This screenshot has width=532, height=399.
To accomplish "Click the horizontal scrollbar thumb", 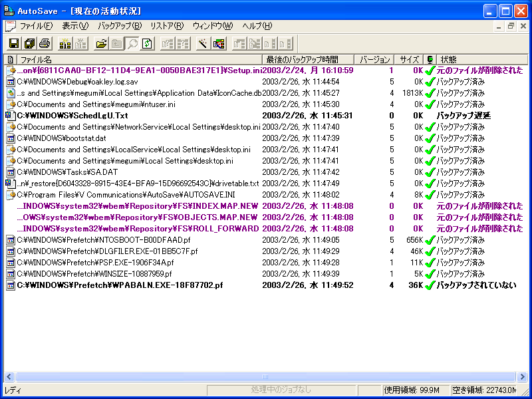I will [265, 376].
